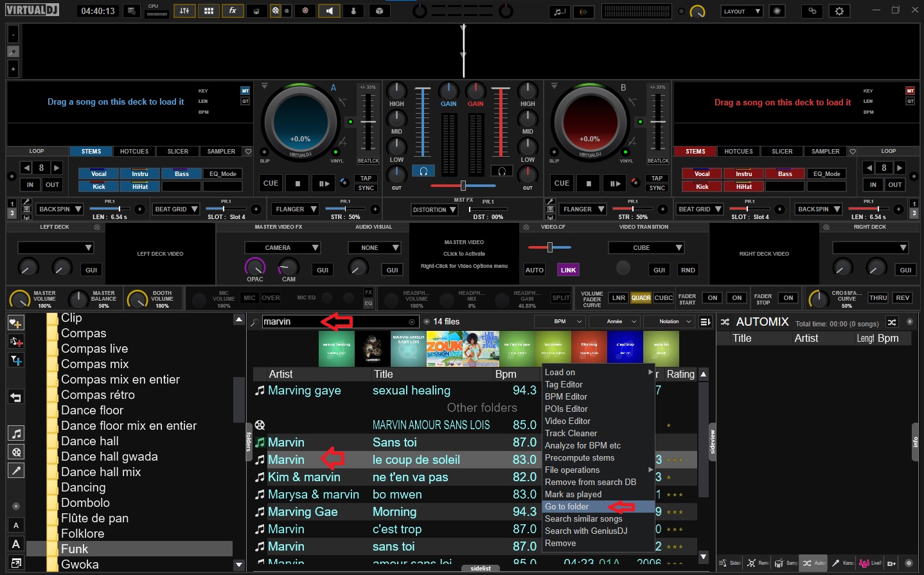Click the add favorite folder heart icon
Screen dimensions: 924x575
16,323
